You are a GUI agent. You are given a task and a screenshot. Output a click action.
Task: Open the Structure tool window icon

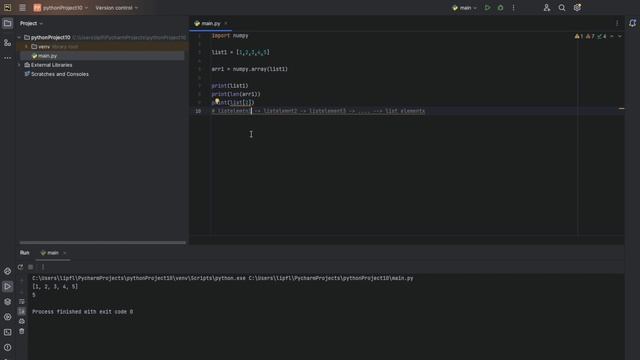7,42
